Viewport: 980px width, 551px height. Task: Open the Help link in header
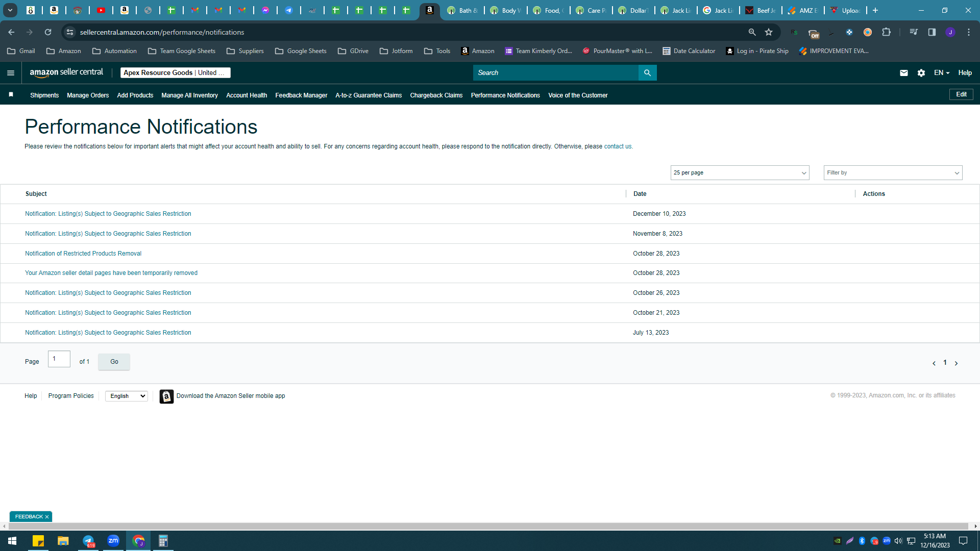point(965,73)
